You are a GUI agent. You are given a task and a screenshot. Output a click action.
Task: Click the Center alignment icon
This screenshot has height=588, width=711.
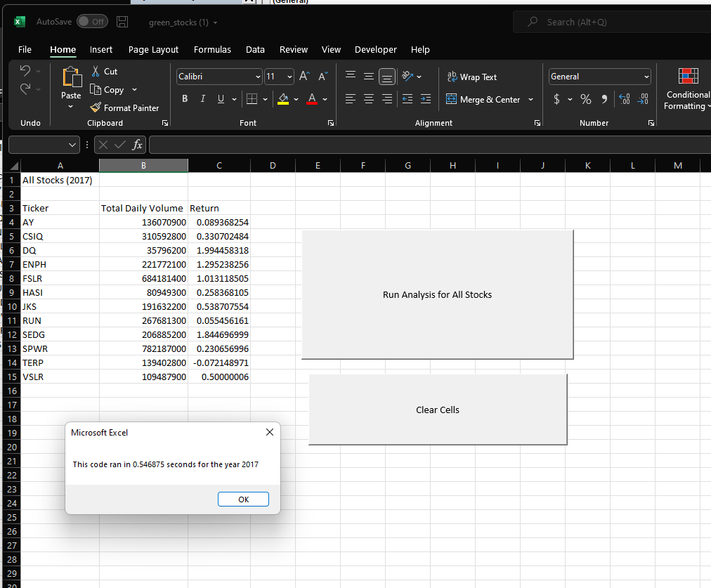pos(369,99)
